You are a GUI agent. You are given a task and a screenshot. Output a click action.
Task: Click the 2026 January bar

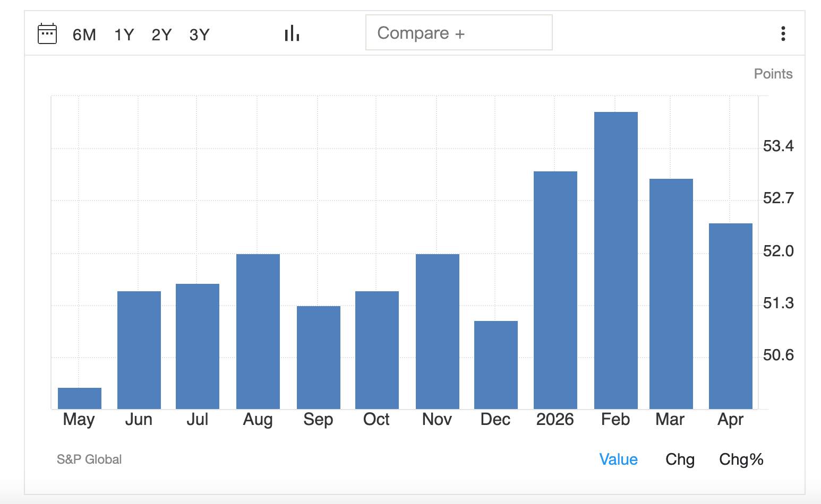point(555,290)
